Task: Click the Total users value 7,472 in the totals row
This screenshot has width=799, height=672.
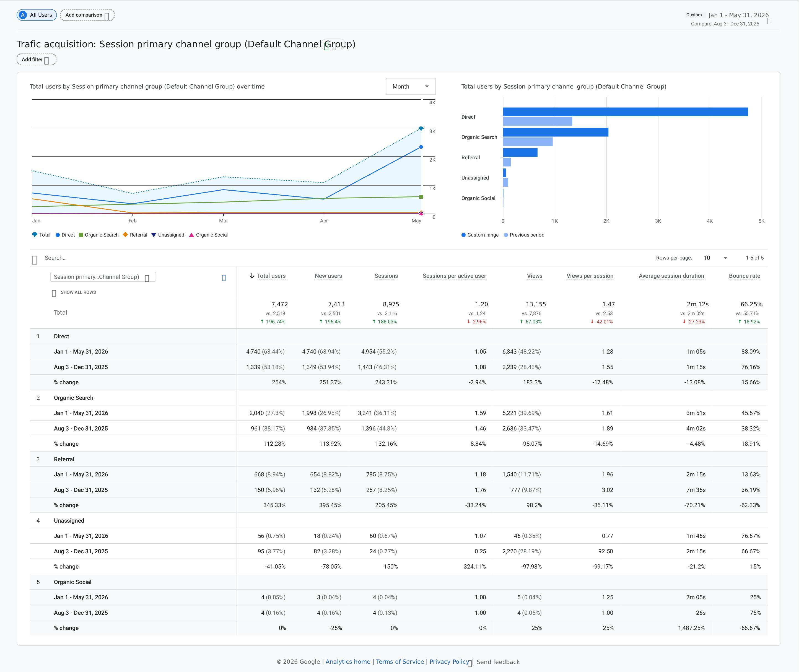Action: (280, 304)
